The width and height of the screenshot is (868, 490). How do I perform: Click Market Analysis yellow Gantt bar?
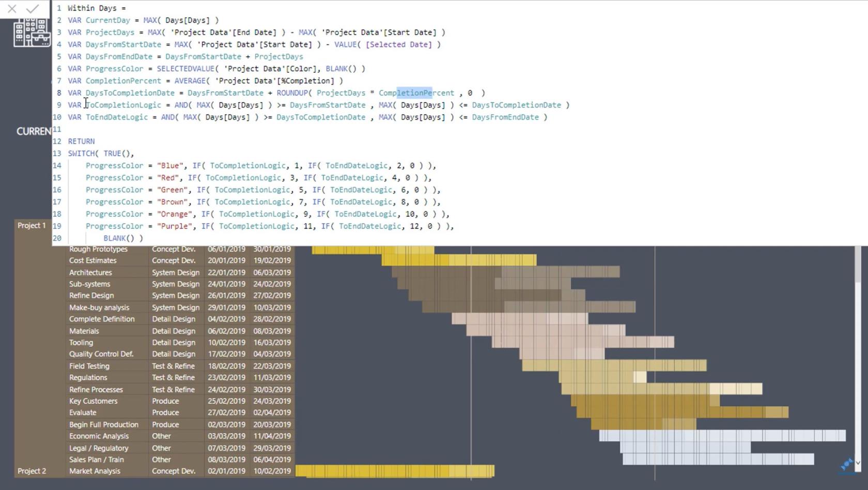(x=395, y=471)
